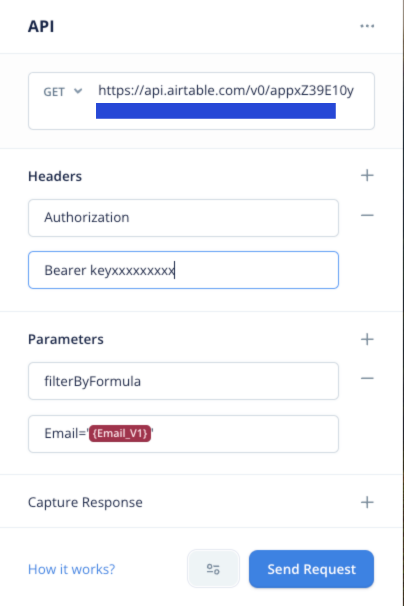This screenshot has width=404, height=606.
Task: Click the Capture Response section label
Action: (x=85, y=502)
